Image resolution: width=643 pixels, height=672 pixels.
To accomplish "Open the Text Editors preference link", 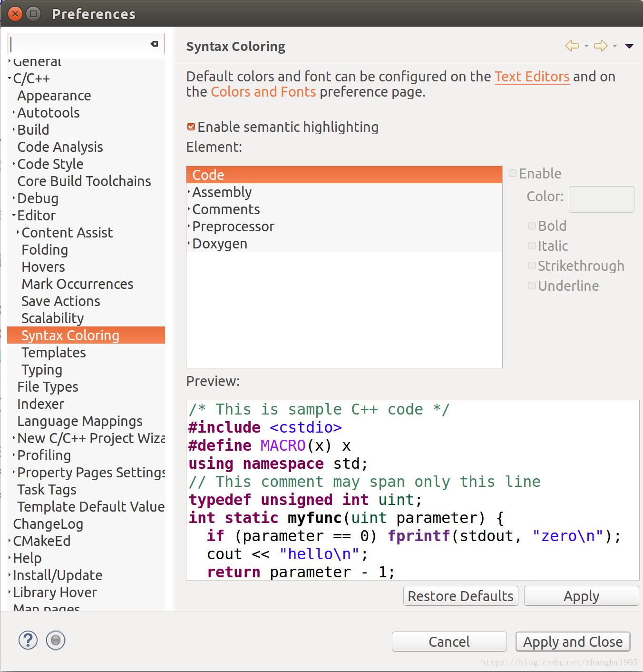I will click(532, 77).
